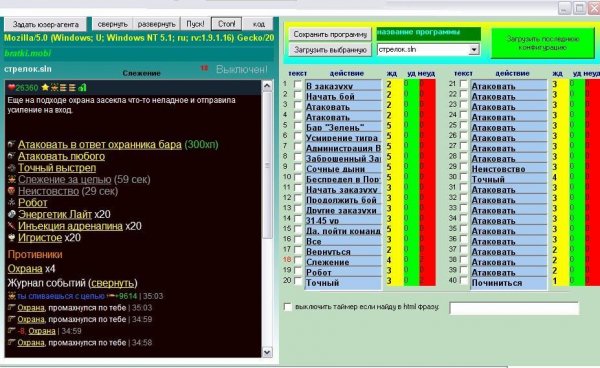Click the red heart health icon

(11, 88)
